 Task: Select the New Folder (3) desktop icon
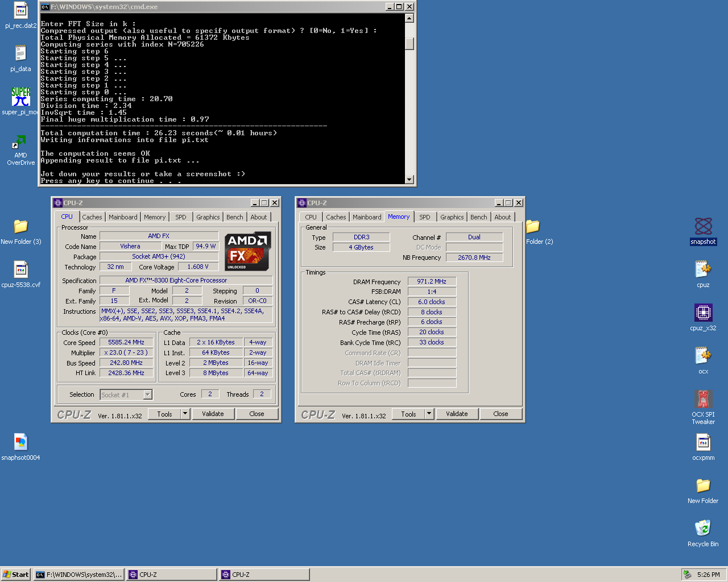tap(20, 226)
